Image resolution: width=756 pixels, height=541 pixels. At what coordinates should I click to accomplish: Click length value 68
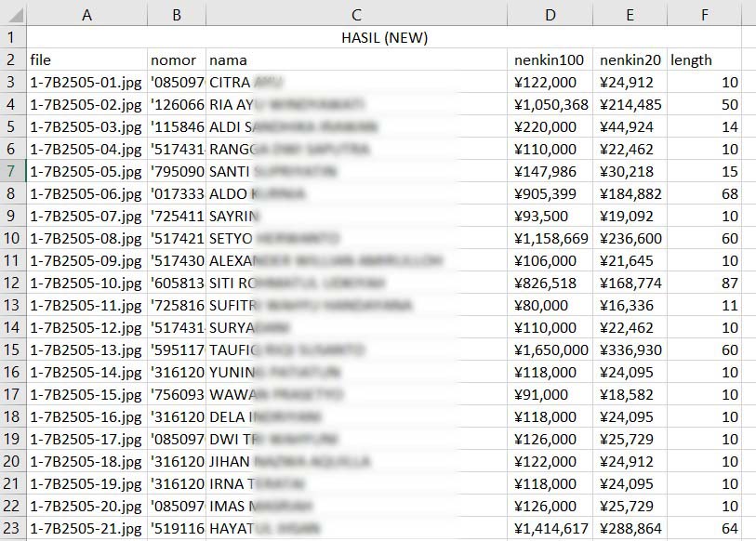click(705, 193)
